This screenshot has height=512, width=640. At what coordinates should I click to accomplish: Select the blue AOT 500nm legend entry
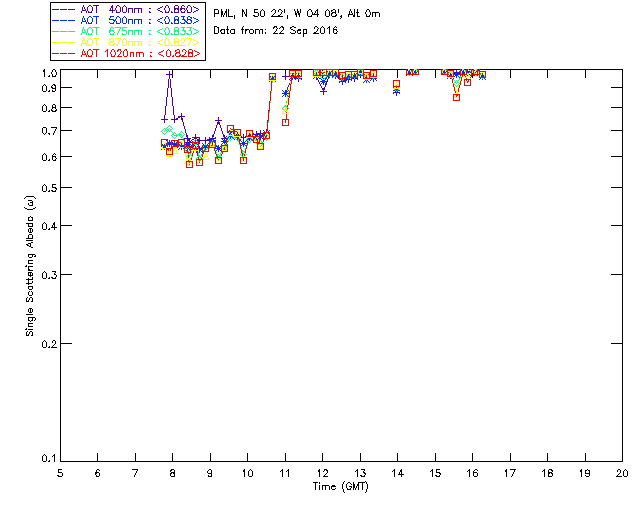[x=127, y=20]
